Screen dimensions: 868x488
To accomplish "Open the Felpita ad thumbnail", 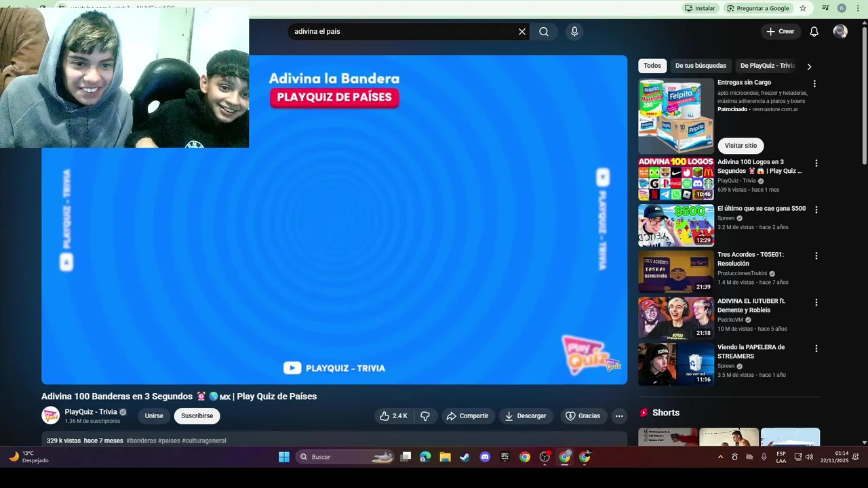I will tap(676, 116).
